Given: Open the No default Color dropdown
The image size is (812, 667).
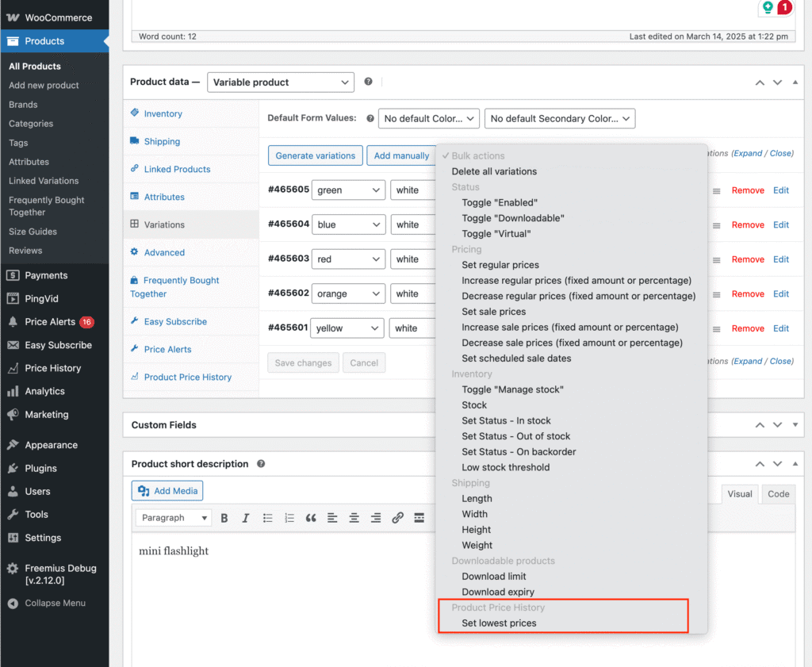Looking at the screenshot, I should [428, 119].
